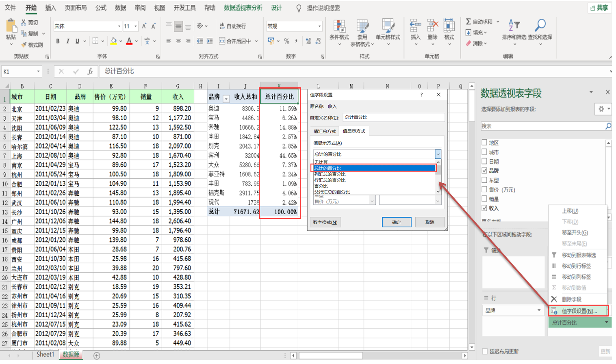The image size is (616, 364).
Task: Click Format cells (格式) icon
Action: click(449, 26)
